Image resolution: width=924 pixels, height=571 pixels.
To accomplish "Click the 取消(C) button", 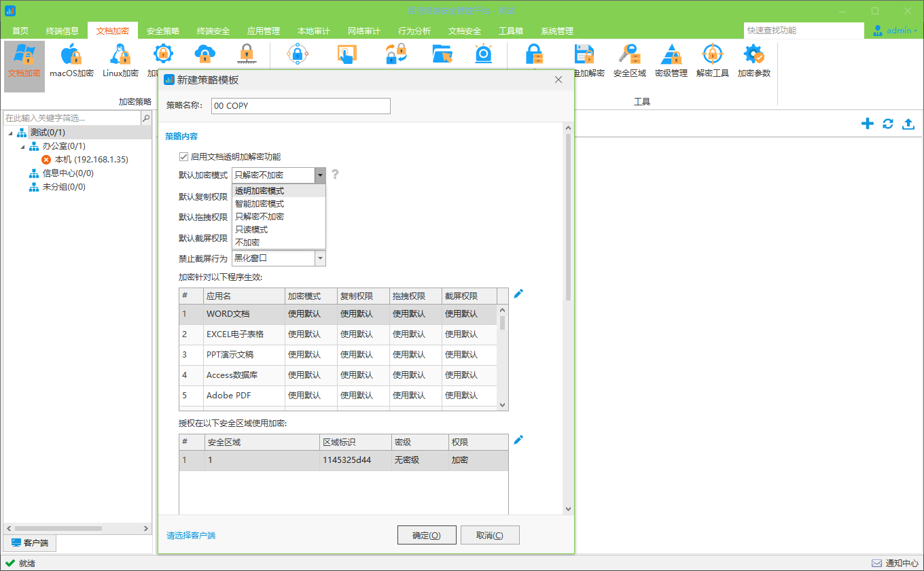I will click(x=490, y=535).
